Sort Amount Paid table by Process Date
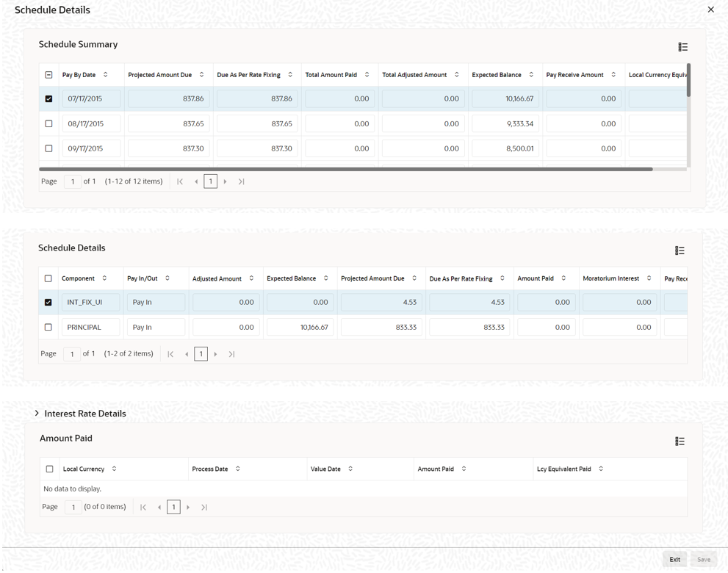The height and width of the screenshot is (573, 728). click(238, 469)
